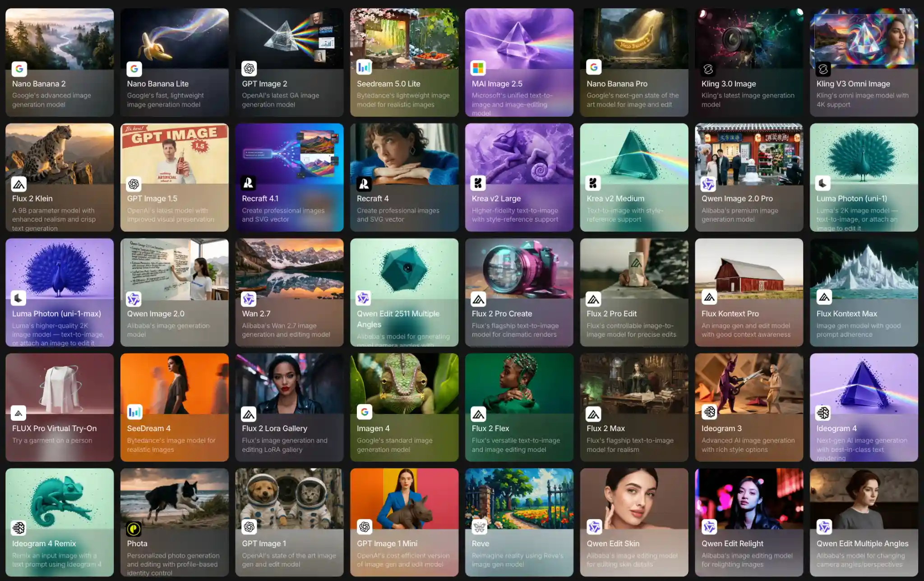Click the Reve butterfly icon on Reve card
Viewport: 924px width, 581px height.
[479, 527]
